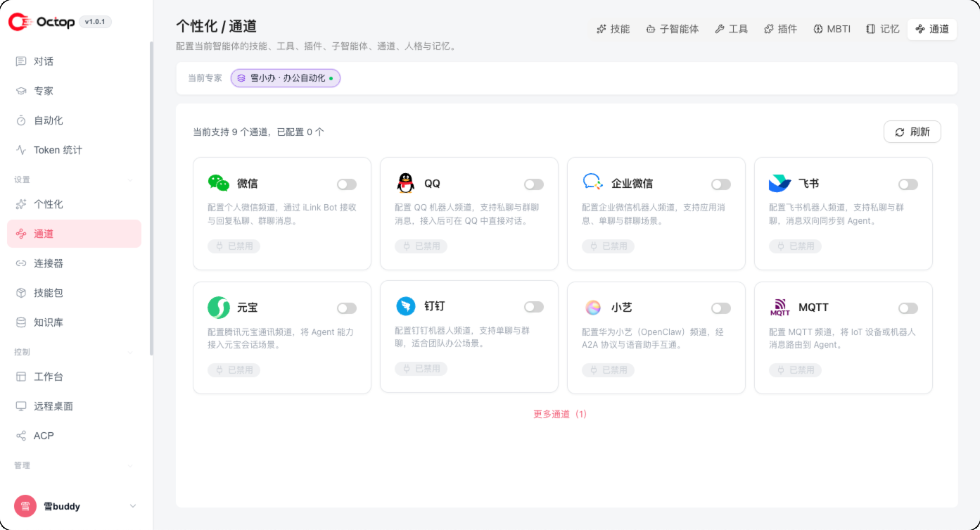Open 工作台 in the sidebar
This screenshot has width=980, height=530.
click(x=74, y=377)
